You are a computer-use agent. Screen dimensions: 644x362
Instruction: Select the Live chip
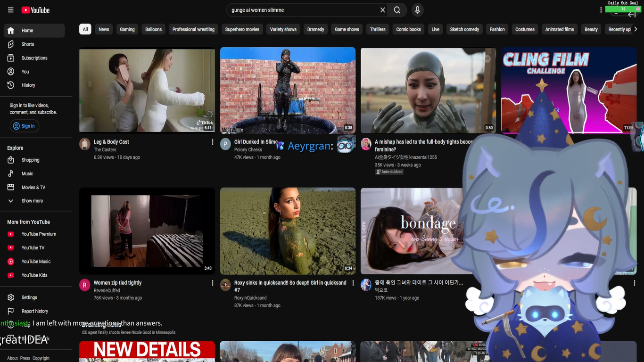[x=436, y=29]
